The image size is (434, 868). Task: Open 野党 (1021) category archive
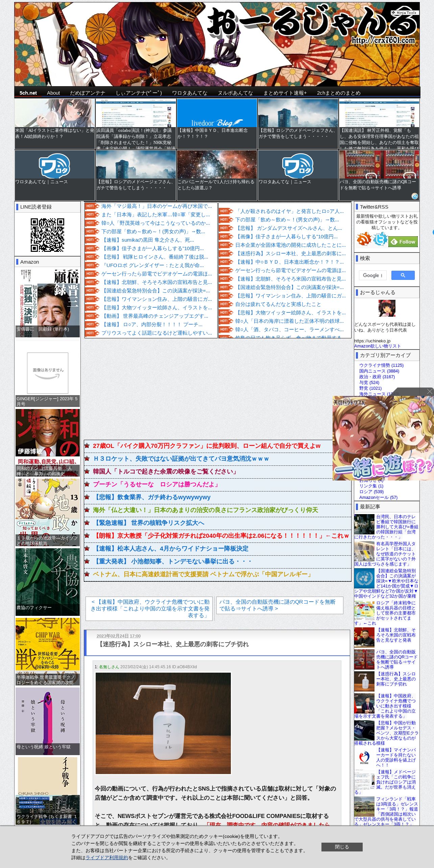coord(370,388)
